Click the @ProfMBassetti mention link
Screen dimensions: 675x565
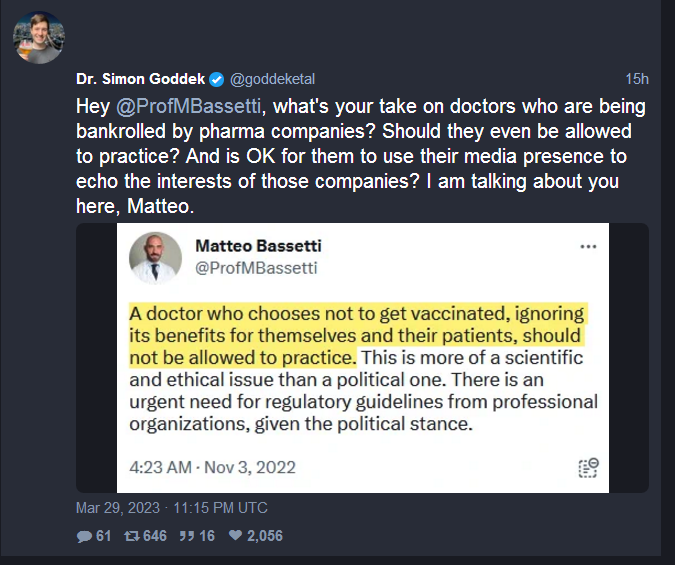coord(189,106)
